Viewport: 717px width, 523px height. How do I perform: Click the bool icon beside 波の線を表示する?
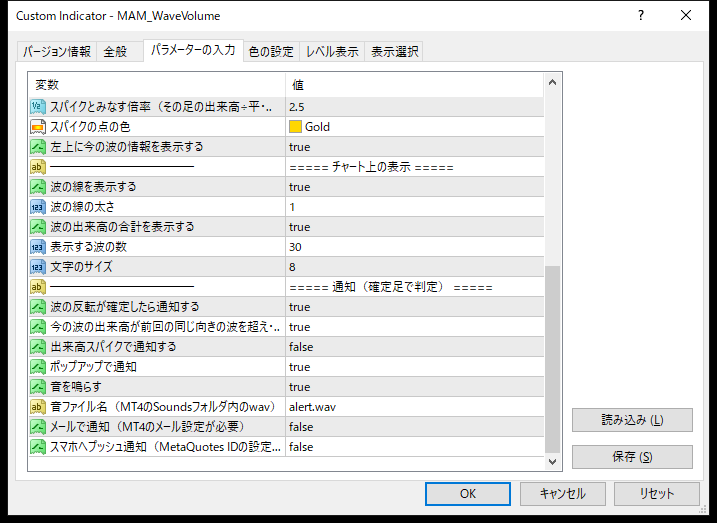tap(38, 187)
